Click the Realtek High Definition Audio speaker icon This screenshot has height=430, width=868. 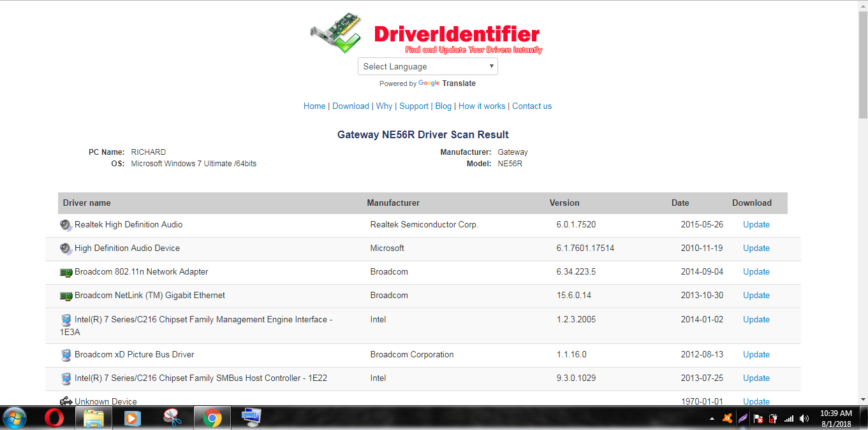click(x=66, y=225)
